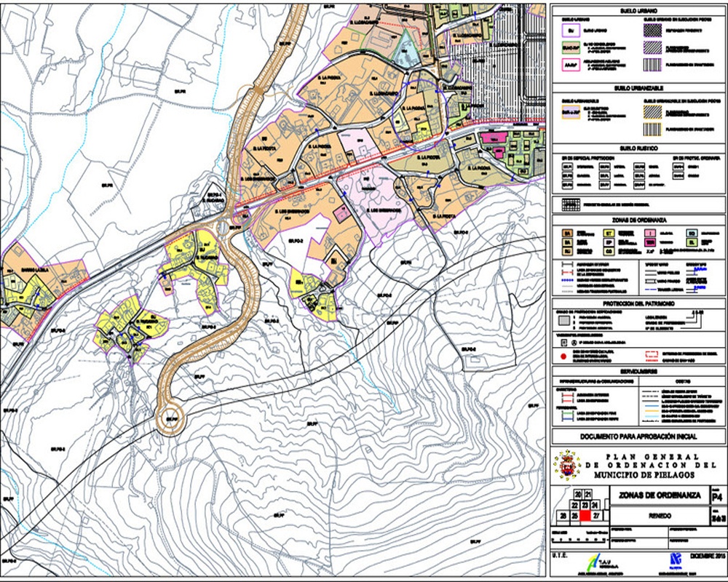
Task: Click the 'P4' plan number box
Action: tap(719, 495)
